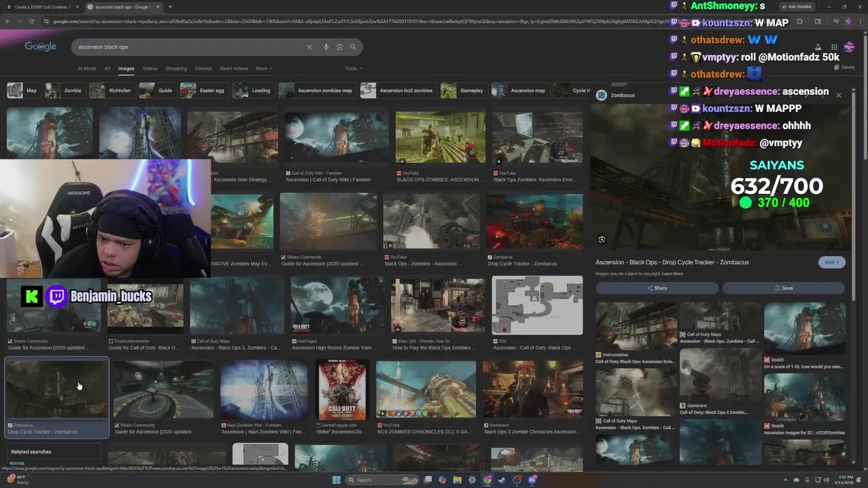
Task: Open the 'BLACK OPS ZOMBIES: ASCENSION' YouTube thumbnail
Action: 440,138
